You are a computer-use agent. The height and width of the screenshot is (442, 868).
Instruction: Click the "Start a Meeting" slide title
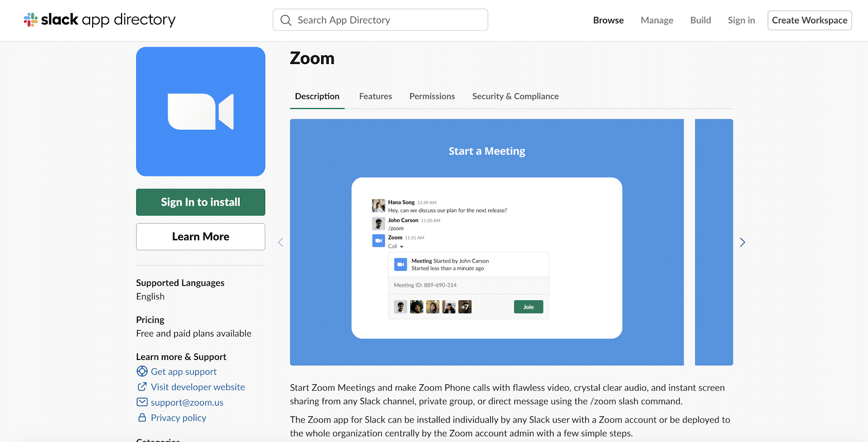[487, 151]
